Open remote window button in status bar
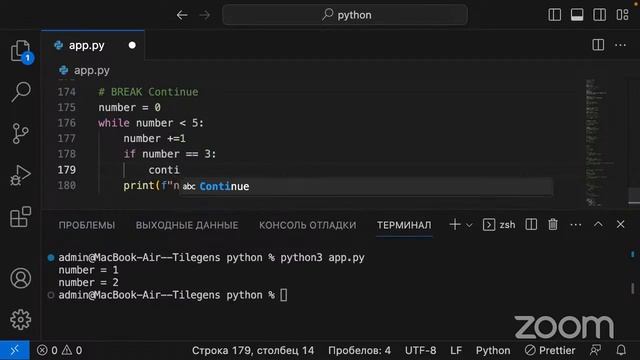 (x=15, y=350)
